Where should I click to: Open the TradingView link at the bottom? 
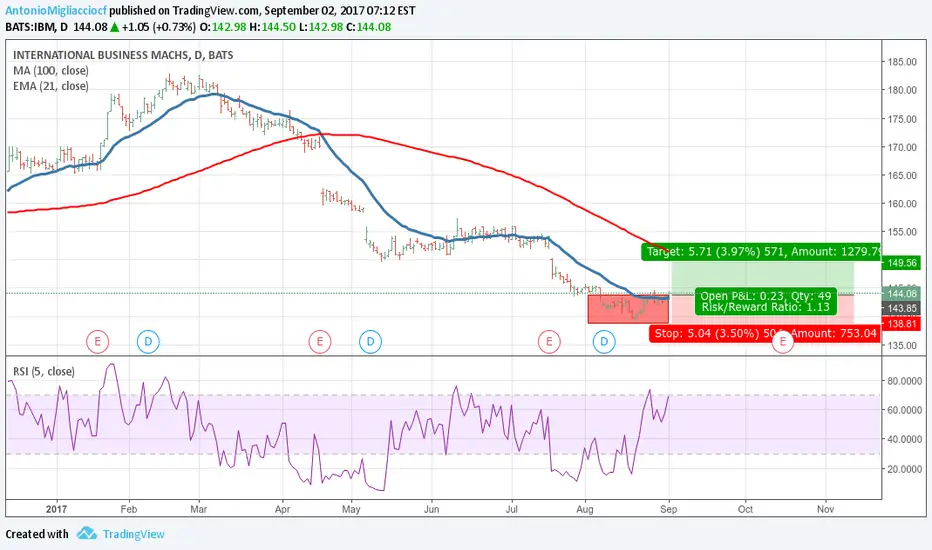coord(133,534)
